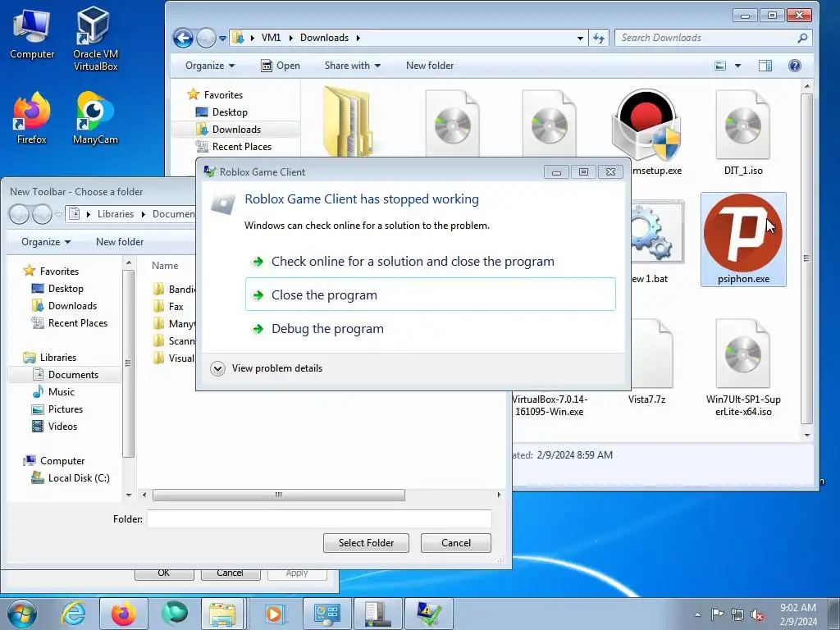The image size is (840, 630).
Task: Select the Bandicam setup exe icon
Action: (646, 126)
